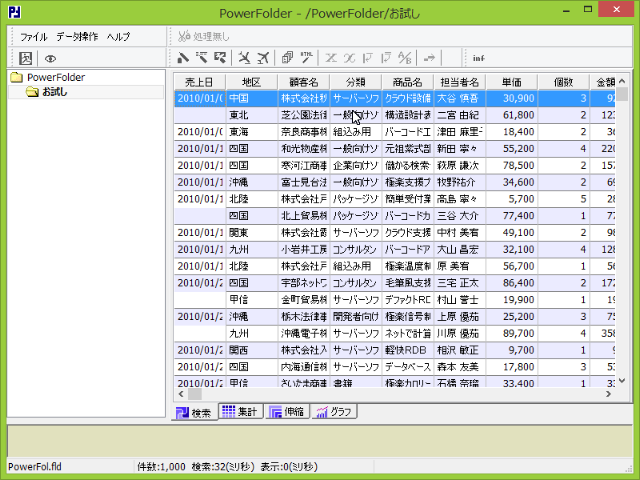Click the ascending airplane icon
This screenshot has width=640, height=480.
coord(263,58)
